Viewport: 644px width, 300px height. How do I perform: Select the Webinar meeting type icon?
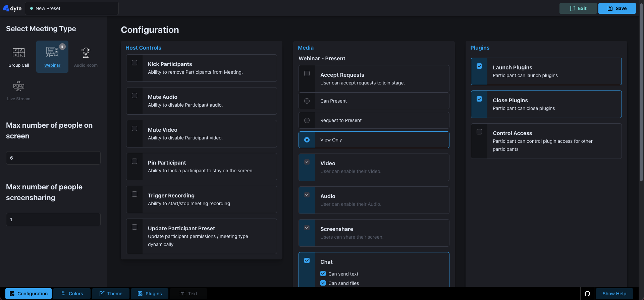(52, 52)
